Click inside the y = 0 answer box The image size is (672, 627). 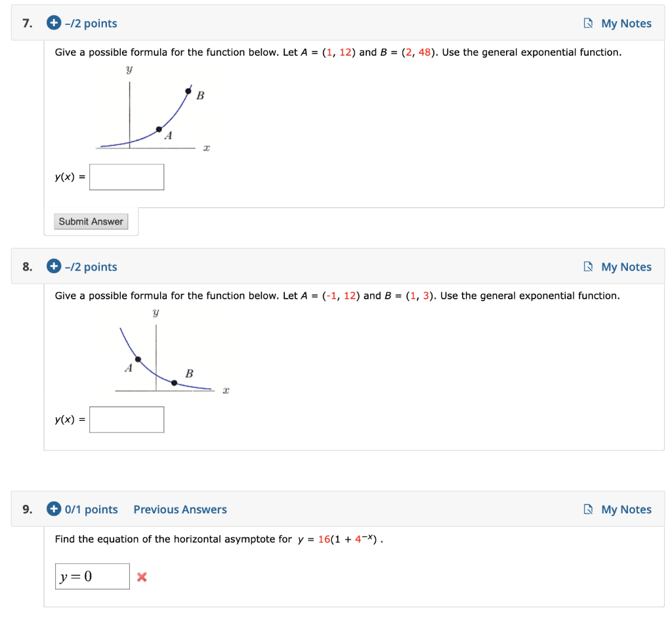[92, 576]
